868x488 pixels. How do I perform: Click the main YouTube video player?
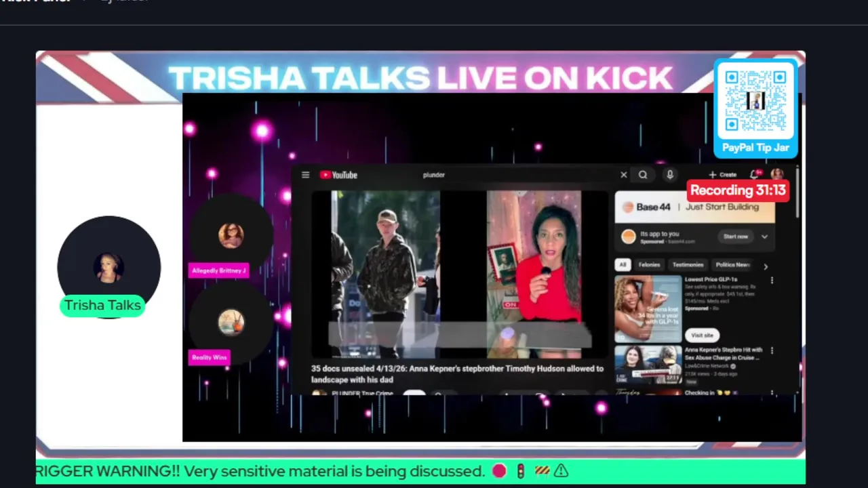(460, 274)
